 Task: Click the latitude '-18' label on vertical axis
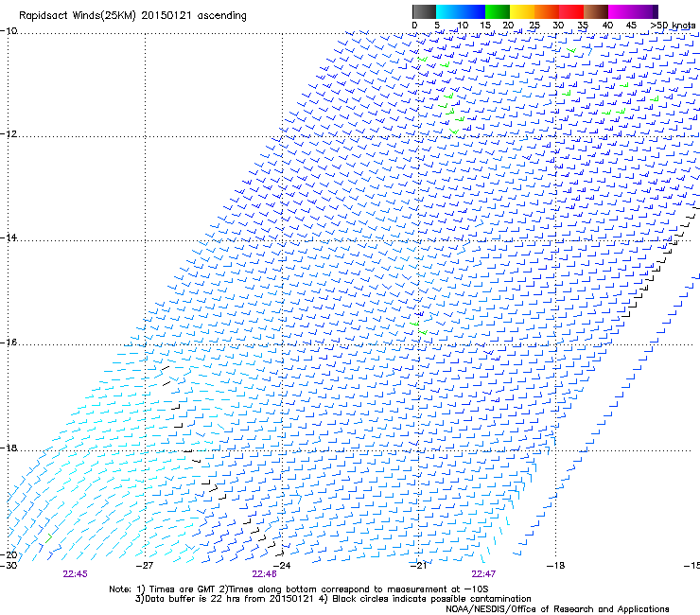pos(9,448)
